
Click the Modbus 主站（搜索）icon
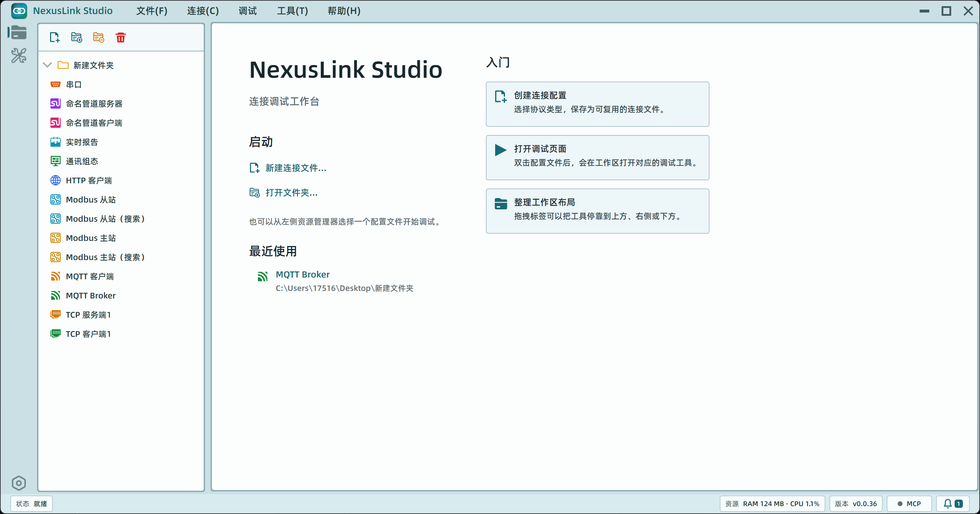(56, 257)
